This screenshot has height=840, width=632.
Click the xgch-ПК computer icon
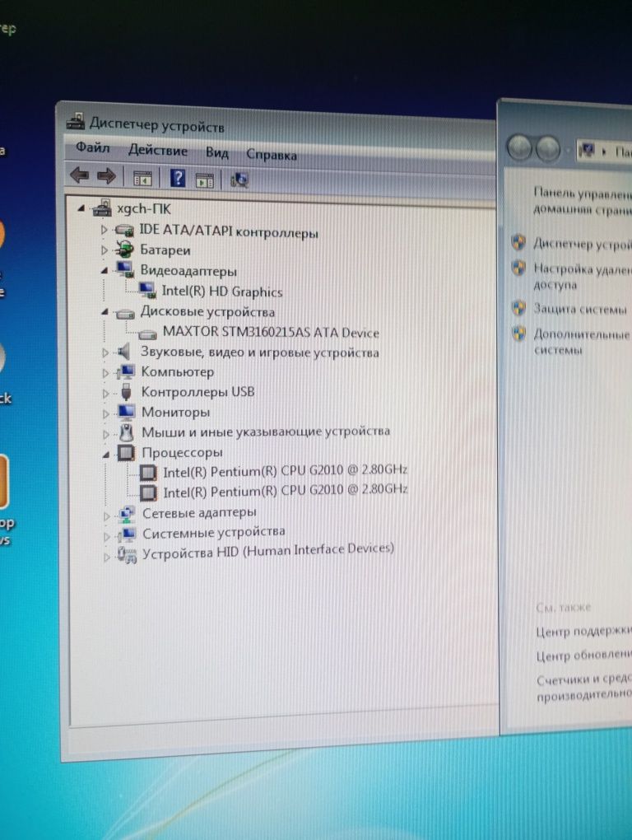(102, 208)
